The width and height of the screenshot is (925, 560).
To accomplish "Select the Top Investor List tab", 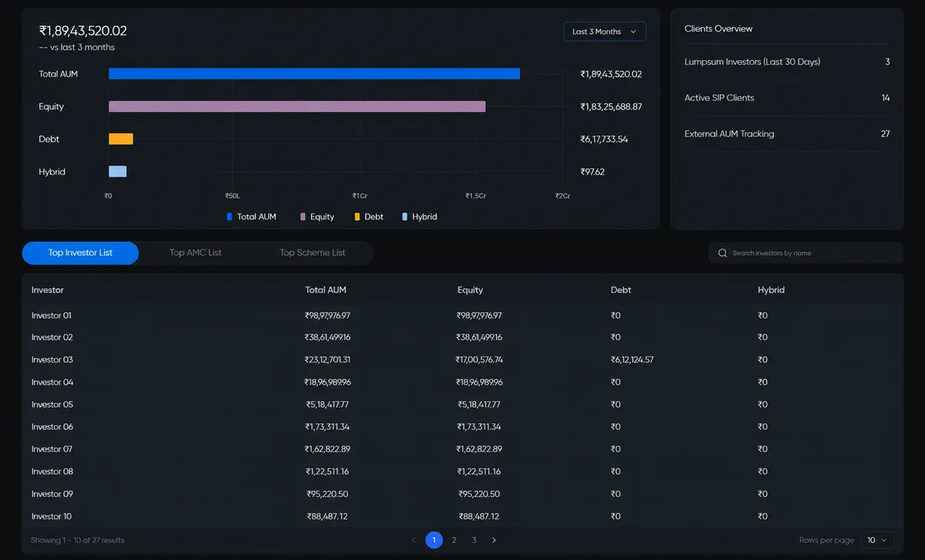I will [80, 253].
